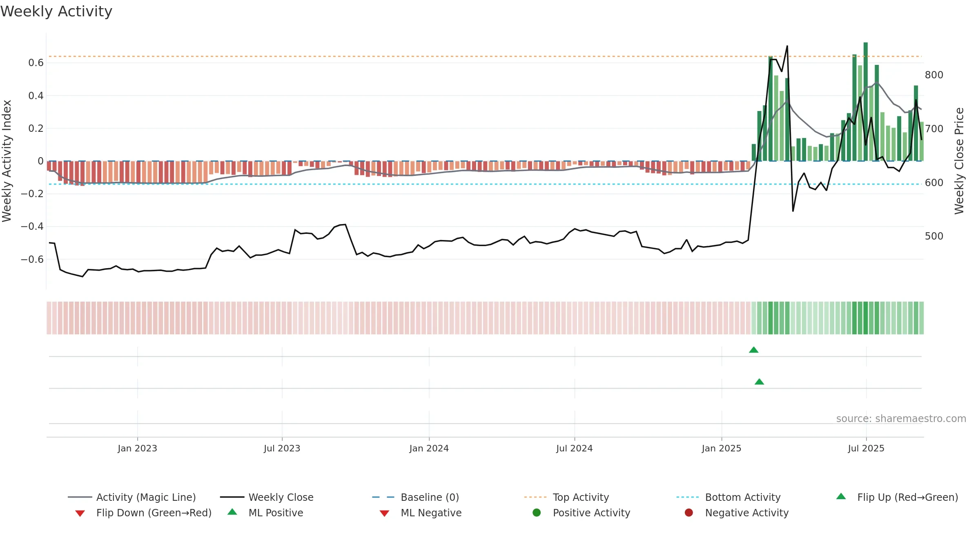
Task: Click the −0.2 activity axis label
Action: pos(32,194)
